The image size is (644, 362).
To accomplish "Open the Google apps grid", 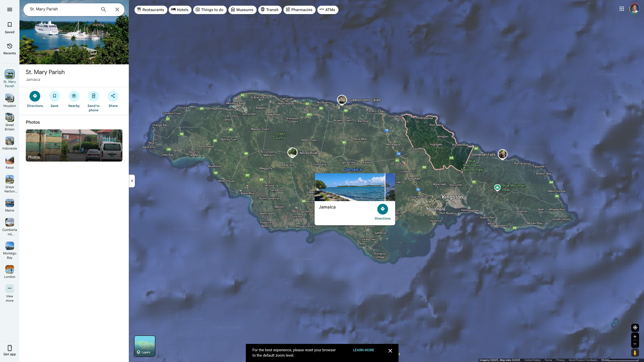I will tap(622, 9).
